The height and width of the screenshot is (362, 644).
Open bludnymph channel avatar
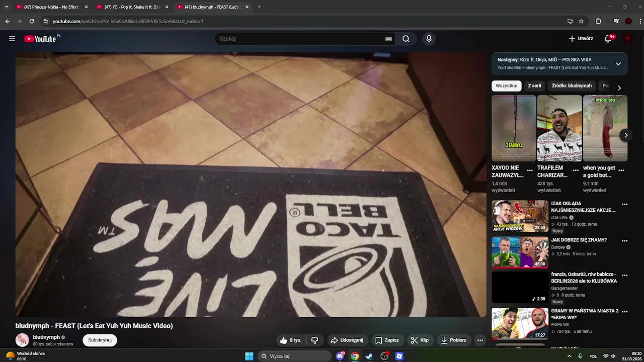tap(22, 340)
